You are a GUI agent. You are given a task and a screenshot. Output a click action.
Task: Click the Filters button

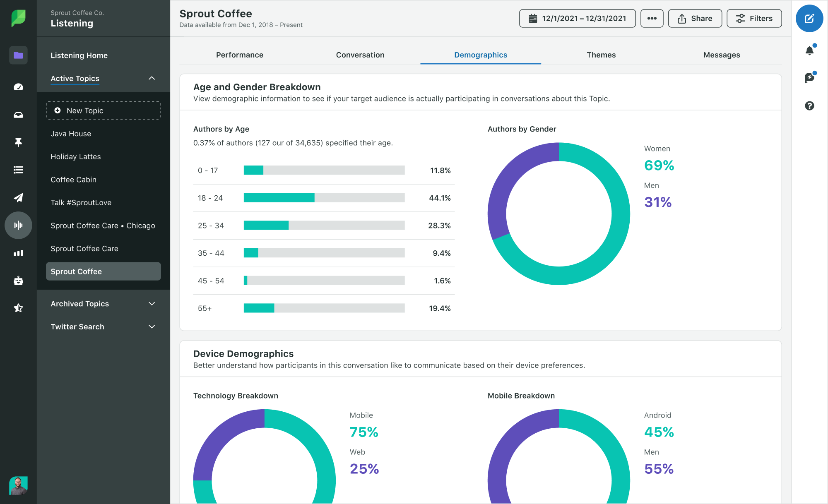tap(753, 18)
